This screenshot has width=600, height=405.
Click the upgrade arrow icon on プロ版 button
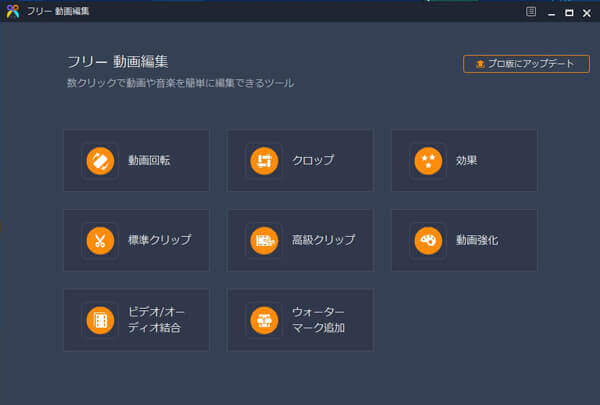point(480,64)
